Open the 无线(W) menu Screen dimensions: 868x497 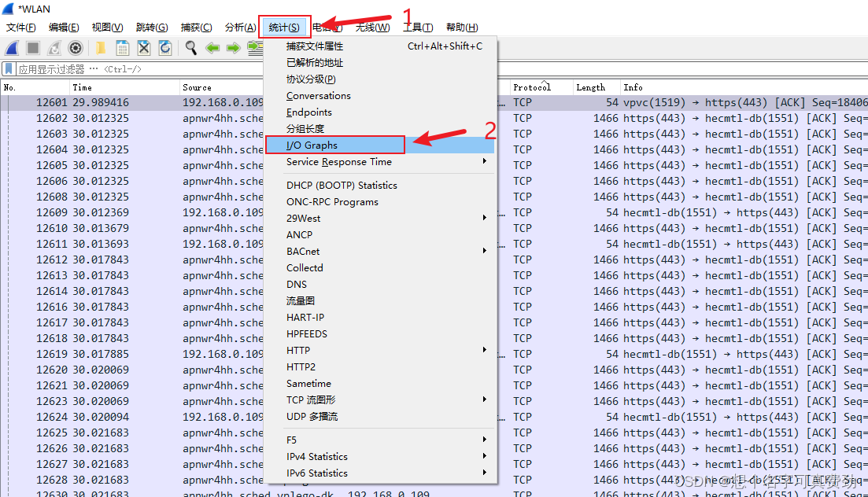tap(372, 27)
